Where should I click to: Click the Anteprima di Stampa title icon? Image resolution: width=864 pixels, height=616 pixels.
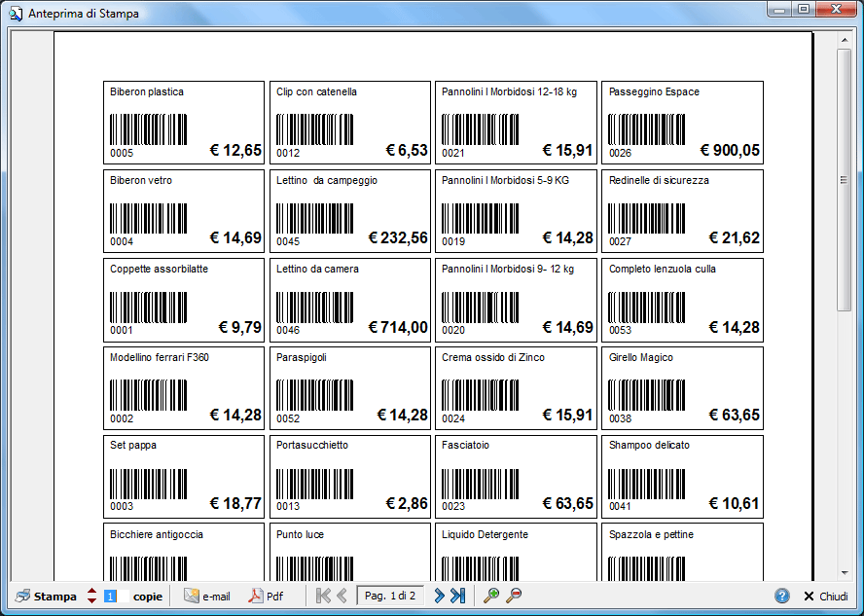[x=16, y=14]
